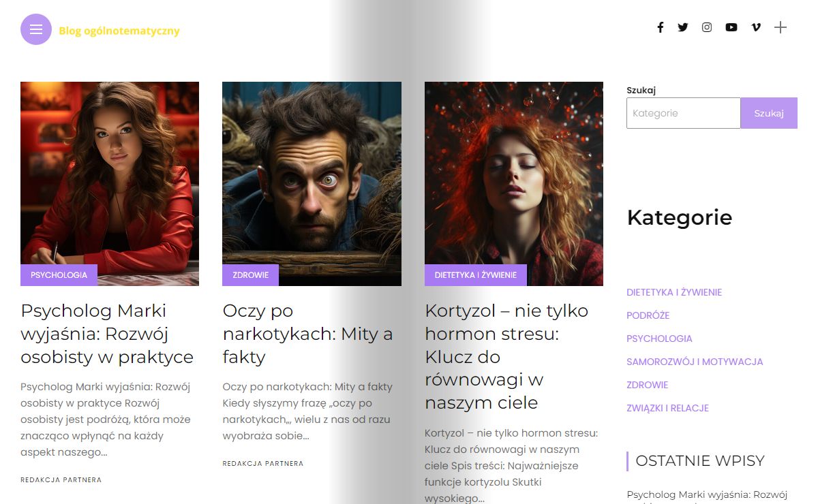818x504 pixels.
Task: Select ZDROWIE category in sidebar list
Action: [647, 385]
